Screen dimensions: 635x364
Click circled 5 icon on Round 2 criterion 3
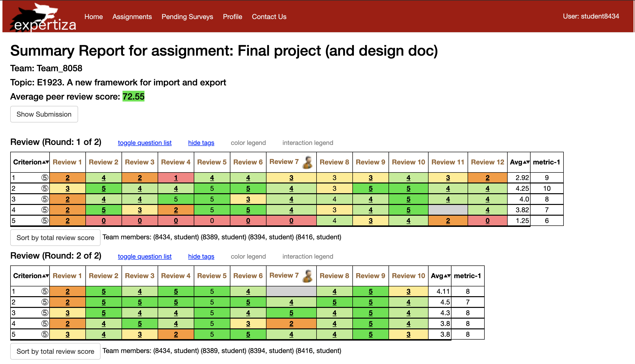44,313
